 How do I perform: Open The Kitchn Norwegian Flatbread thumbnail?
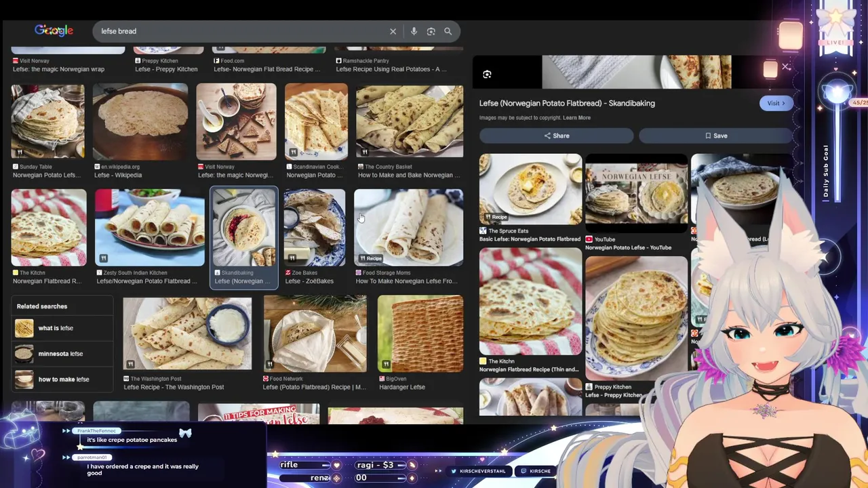click(49, 228)
